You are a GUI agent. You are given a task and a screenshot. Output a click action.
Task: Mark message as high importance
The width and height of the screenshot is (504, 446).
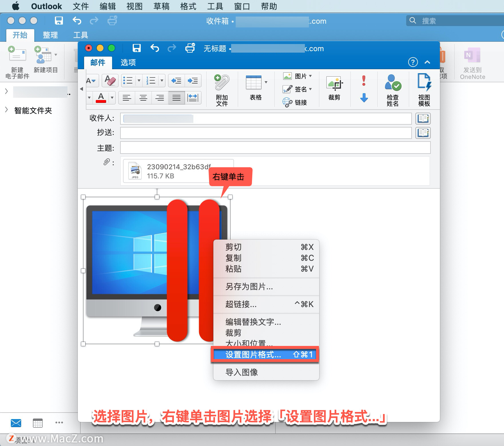coord(364,81)
